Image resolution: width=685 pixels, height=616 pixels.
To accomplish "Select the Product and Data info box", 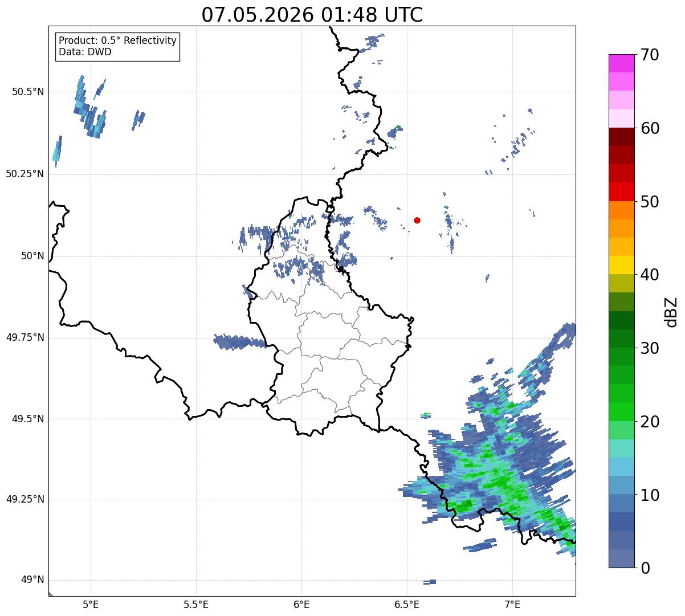I will click(x=118, y=47).
